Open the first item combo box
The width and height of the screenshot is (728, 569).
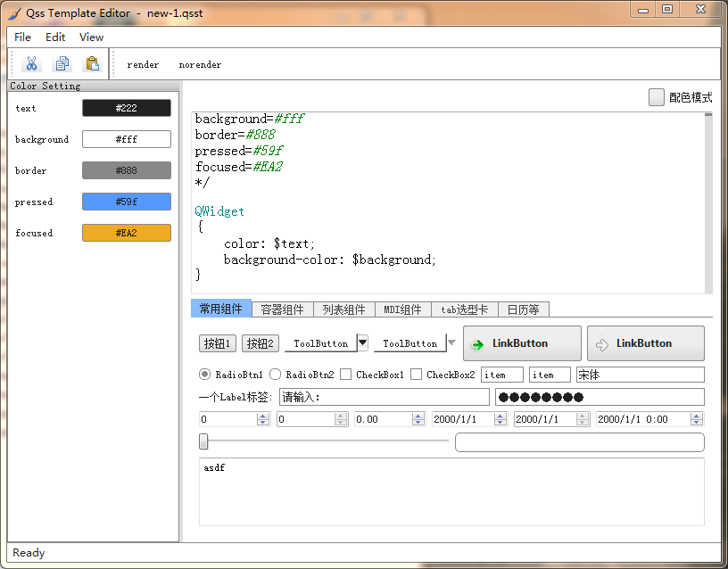click(x=501, y=375)
